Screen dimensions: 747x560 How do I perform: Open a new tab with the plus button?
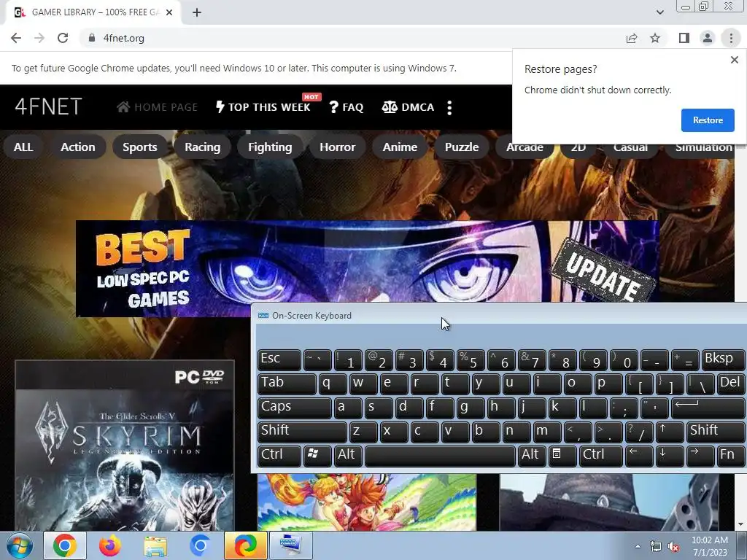[197, 12]
